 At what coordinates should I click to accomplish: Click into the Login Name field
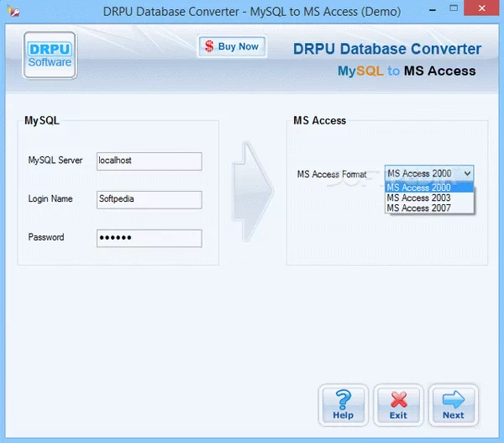150,200
